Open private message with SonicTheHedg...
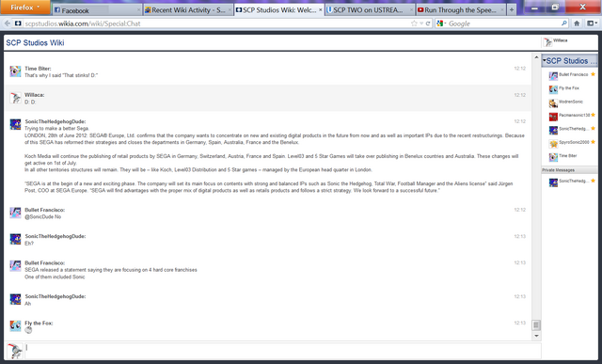This screenshot has width=602, height=364. tap(570, 182)
